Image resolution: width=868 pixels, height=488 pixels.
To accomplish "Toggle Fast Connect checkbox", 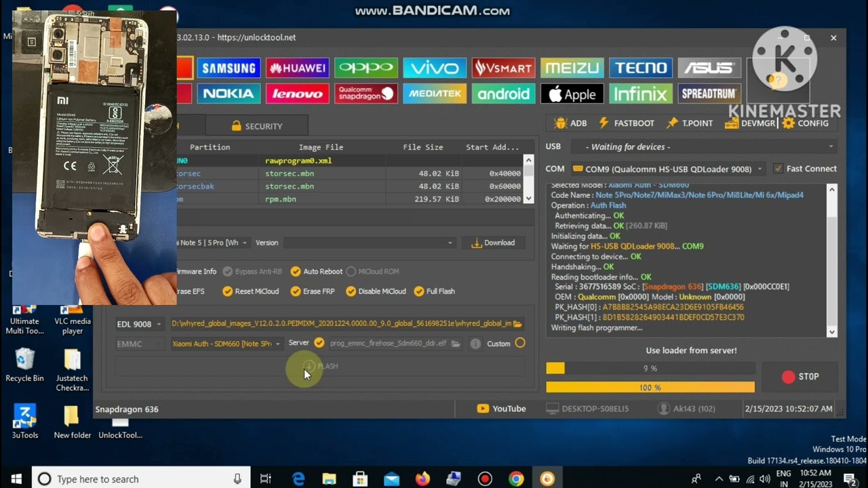I will point(778,169).
